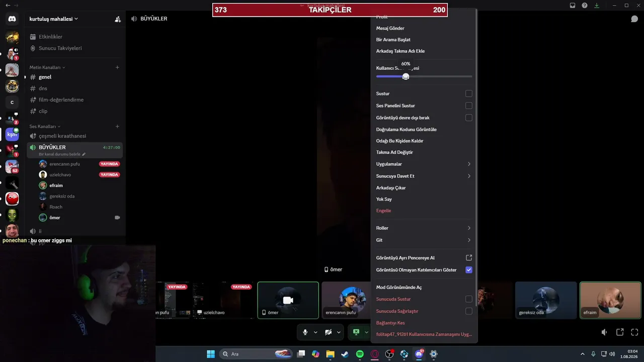The width and height of the screenshot is (644, 362).
Task: Open File Explorer from the taskbar
Action: (x=330, y=354)
